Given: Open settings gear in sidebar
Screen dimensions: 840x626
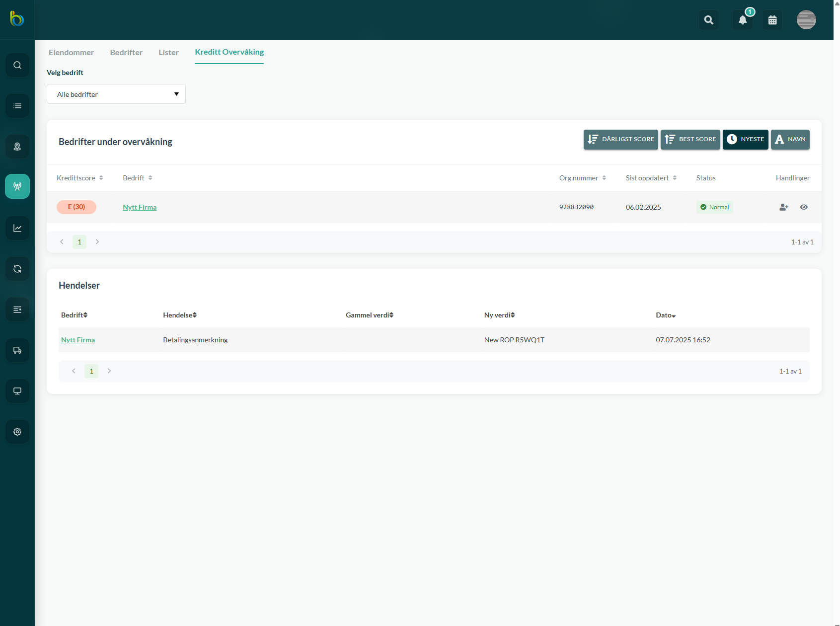Looking at the screenshot, I should [x=17, y=432].
